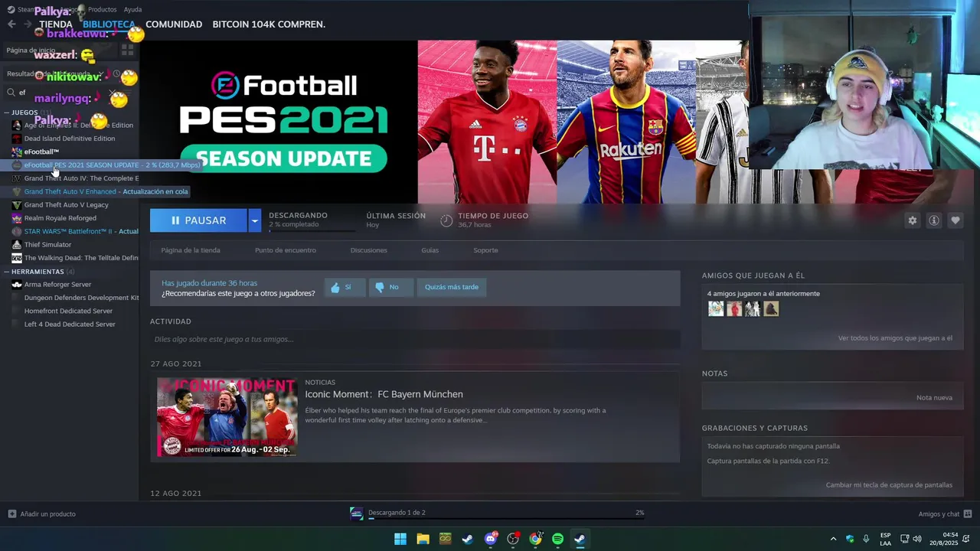This screenshot has width=980, height=551.
Task: Click the add product plus icon
Action: pyautogui.click(x=11, y=514)
